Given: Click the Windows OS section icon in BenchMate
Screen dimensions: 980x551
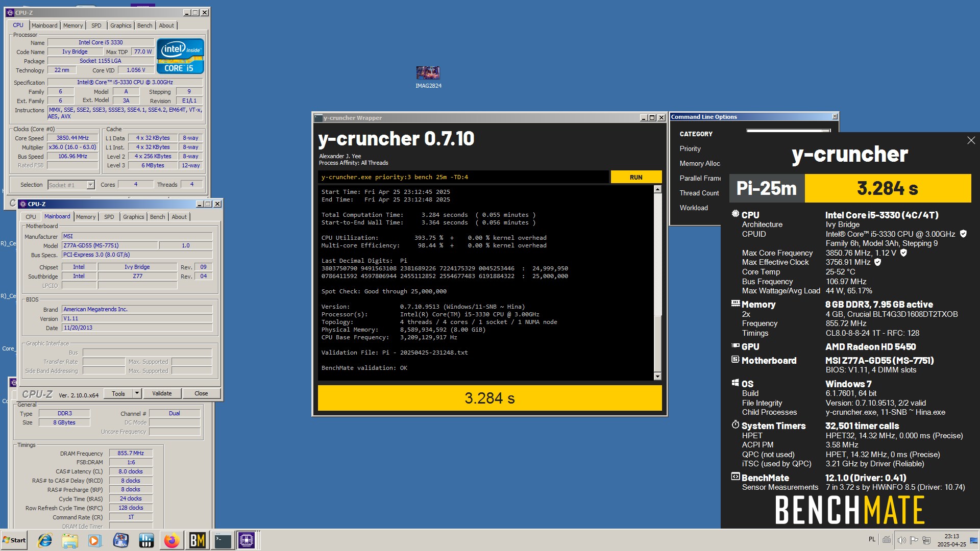Looking at the screenshot, I should [736, 383].
